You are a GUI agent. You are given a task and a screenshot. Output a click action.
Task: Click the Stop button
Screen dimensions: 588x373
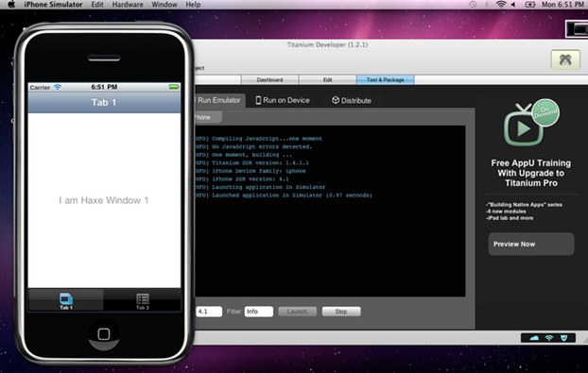(341, 312)
